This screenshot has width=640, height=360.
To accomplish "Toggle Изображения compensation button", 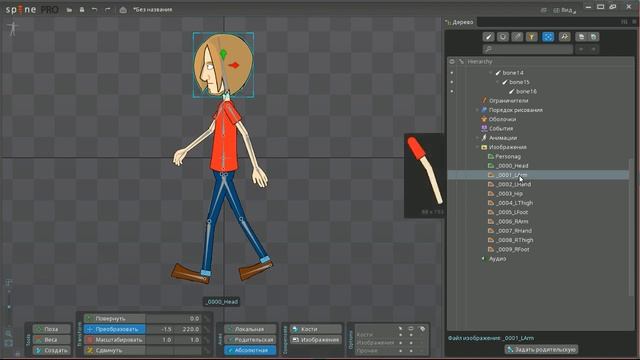I will [x=316, y=340].
